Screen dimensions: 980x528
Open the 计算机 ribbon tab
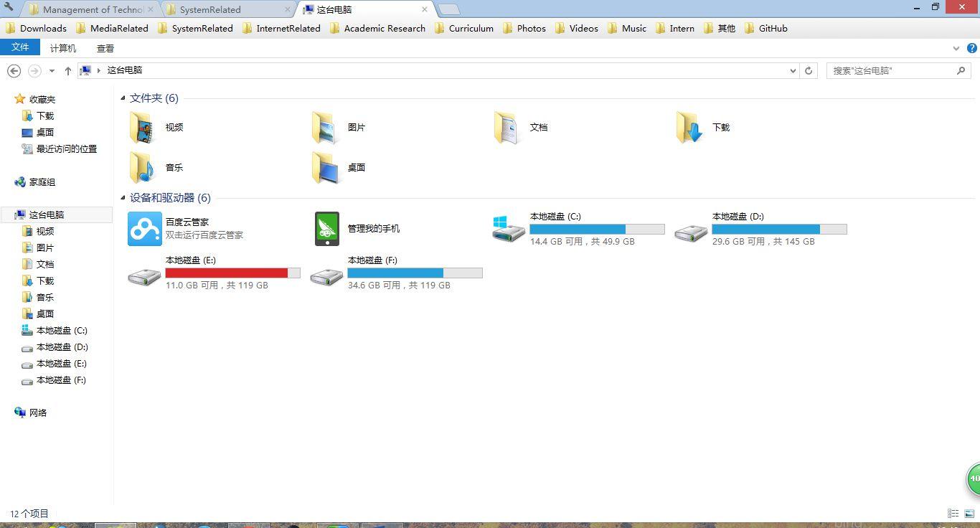[63, 48]
